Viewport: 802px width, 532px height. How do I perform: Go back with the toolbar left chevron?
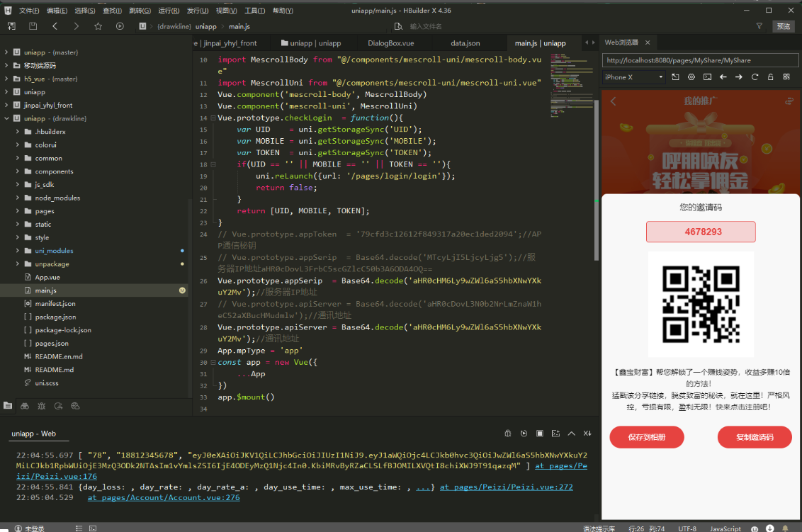[x=55, y=26]
